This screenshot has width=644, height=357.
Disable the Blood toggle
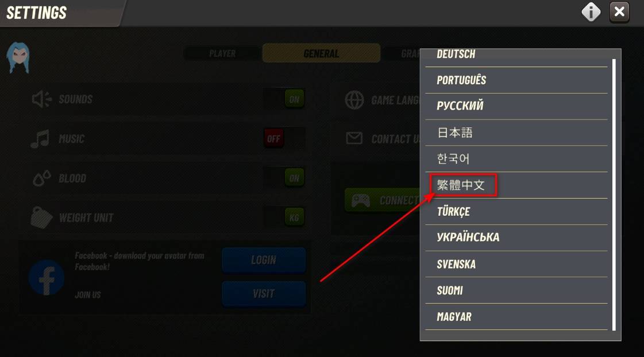284,178
